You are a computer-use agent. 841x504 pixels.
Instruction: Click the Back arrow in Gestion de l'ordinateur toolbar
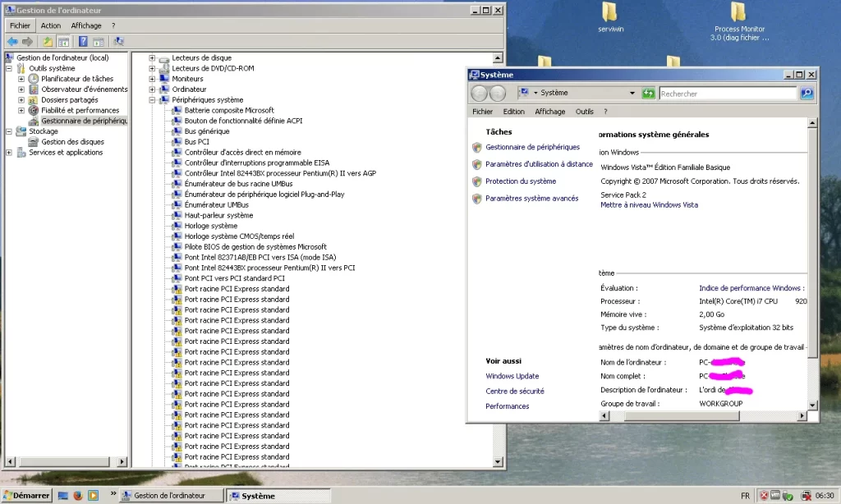coord(12,41)
